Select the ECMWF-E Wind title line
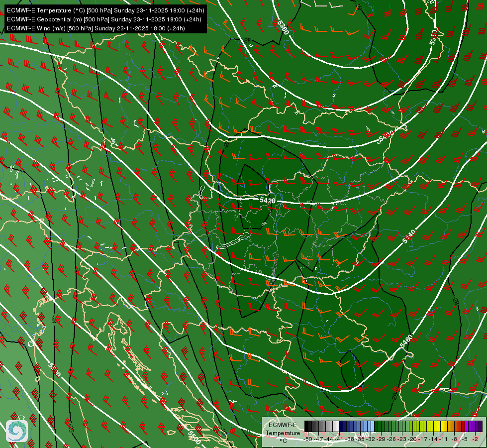Viewport: 487px width, 448px height. click(96, 28)
